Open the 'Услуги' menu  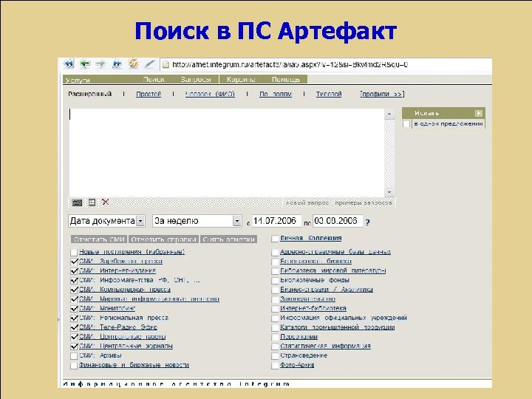[78, 80]
